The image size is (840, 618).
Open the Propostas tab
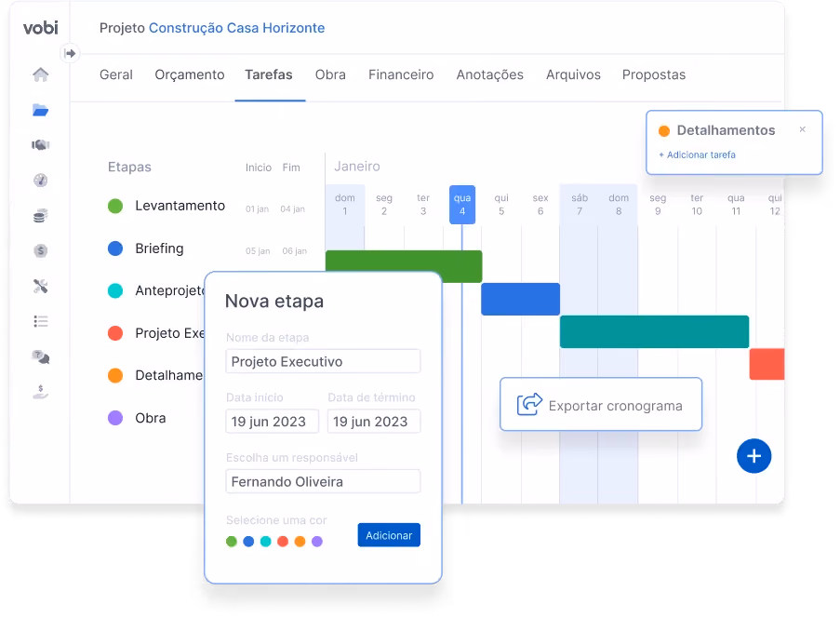tap(654, 74)
